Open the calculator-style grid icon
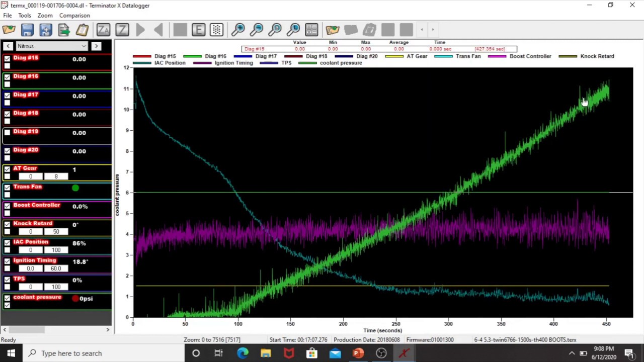This screenshot has height=362, width=644. point(311,30)
